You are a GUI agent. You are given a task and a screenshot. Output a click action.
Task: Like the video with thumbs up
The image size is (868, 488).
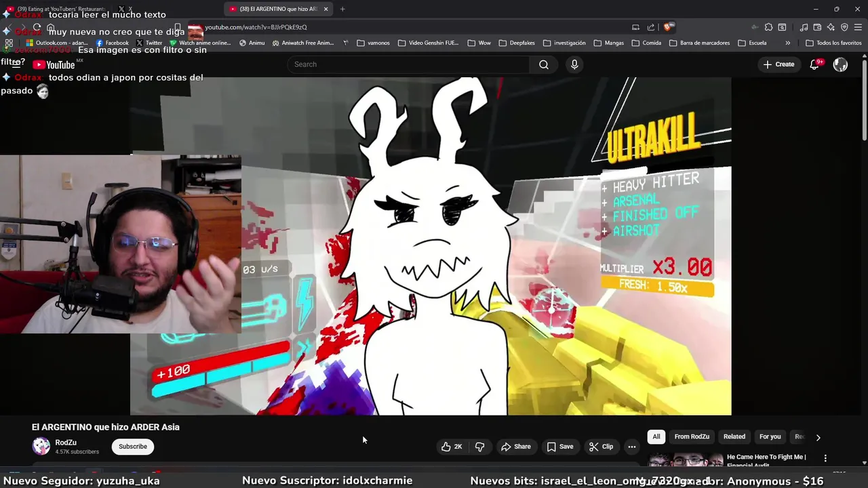coord(452,447)
